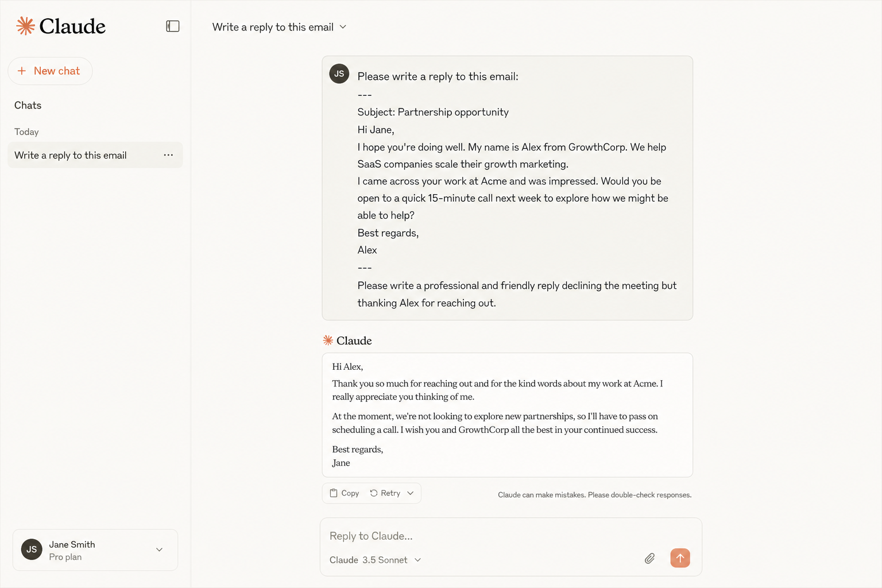
Task: Send message with the orange arrow button
Action: 680,558
